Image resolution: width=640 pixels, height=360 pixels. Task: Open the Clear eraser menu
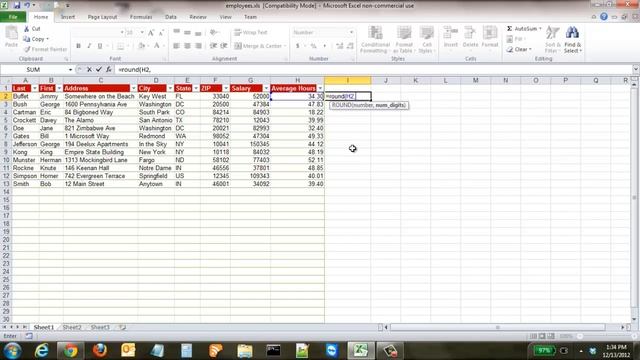519,49
